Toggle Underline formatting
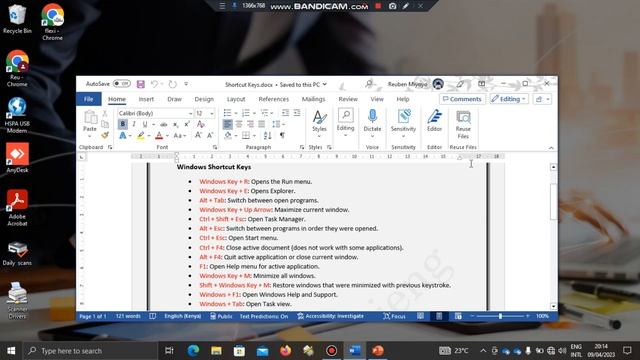The image size is (640, 360). coord(144,124)
